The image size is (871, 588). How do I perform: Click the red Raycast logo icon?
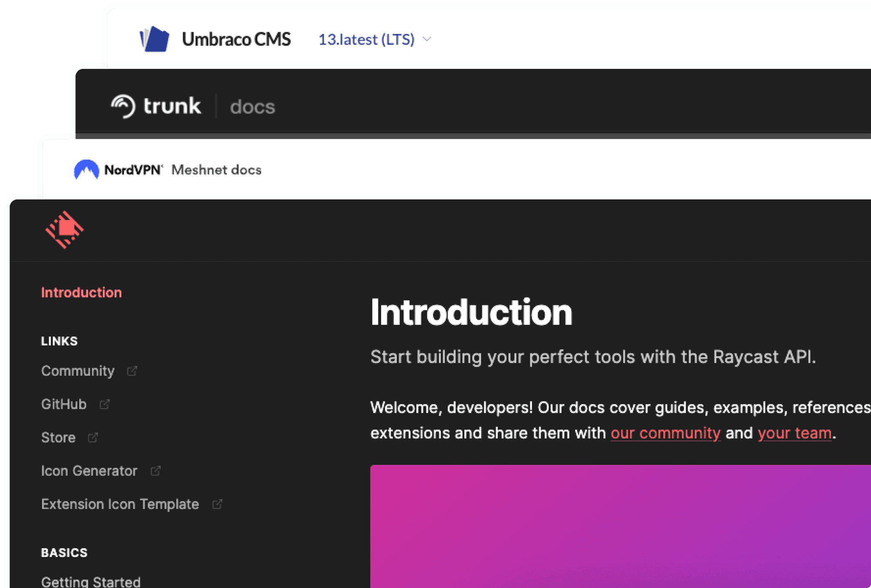point(64,229)
